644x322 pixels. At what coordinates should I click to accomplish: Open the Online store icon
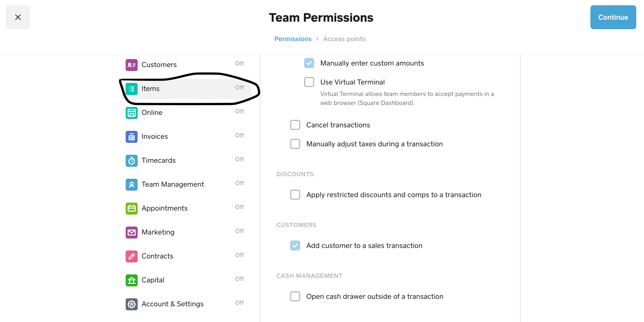(131, 113)
